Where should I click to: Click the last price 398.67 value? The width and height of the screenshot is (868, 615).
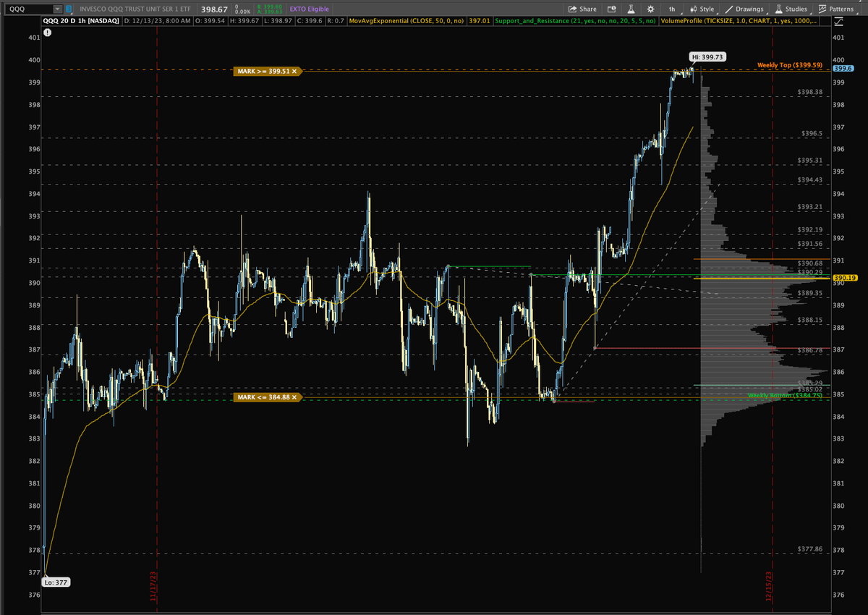pyautogui.click(x=215, y=9)
